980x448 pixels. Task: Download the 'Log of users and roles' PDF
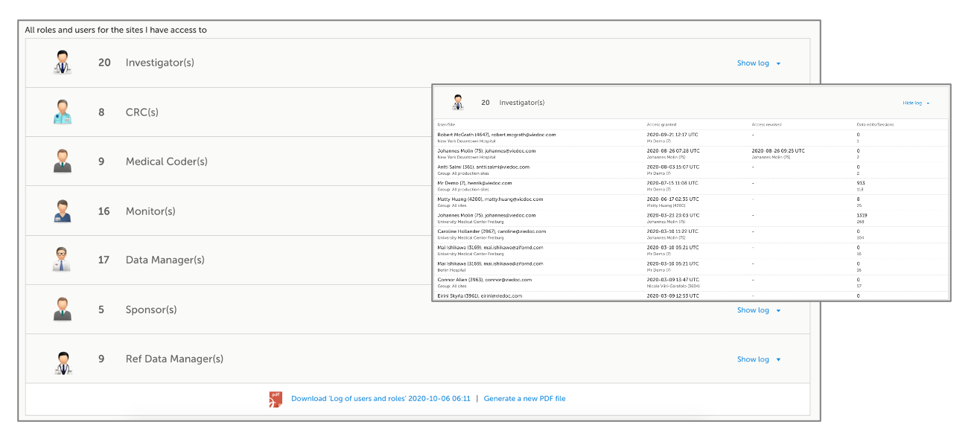[381, 399]
